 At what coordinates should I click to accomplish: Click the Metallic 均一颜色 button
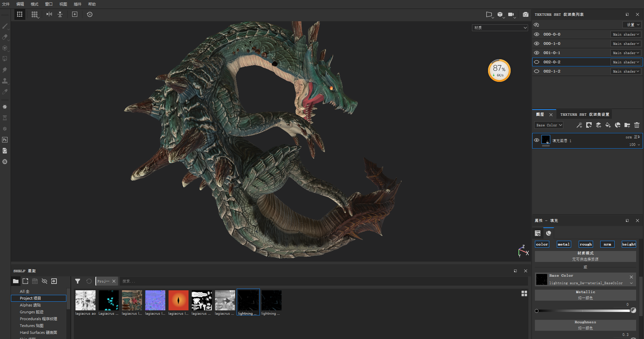[x=585, y=295]
